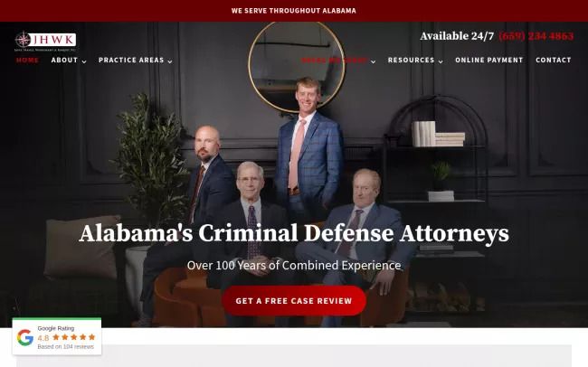Call the red phone number link
The height and width of the screenshot is (367, 588).
click(x=536, y=36)
